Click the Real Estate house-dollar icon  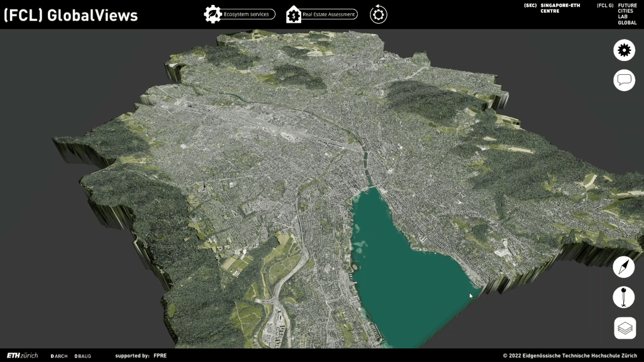click(294, 14)
